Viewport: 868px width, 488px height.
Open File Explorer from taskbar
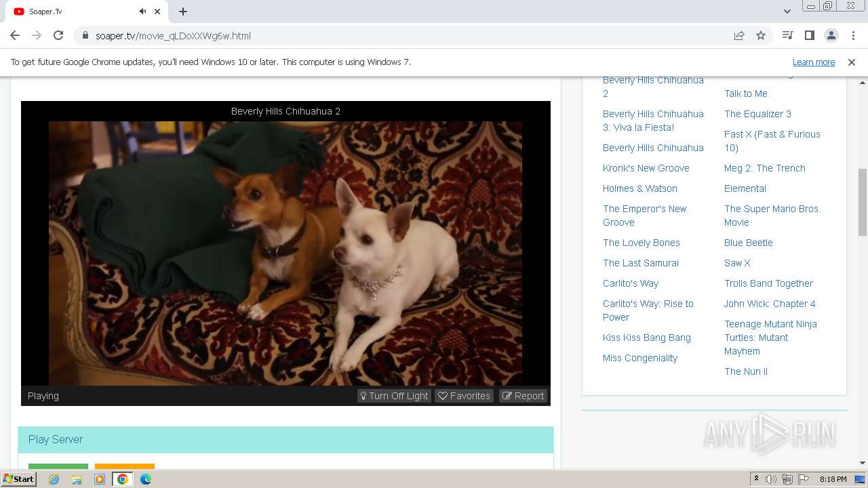pyautogui.click(x=77, y=479)
